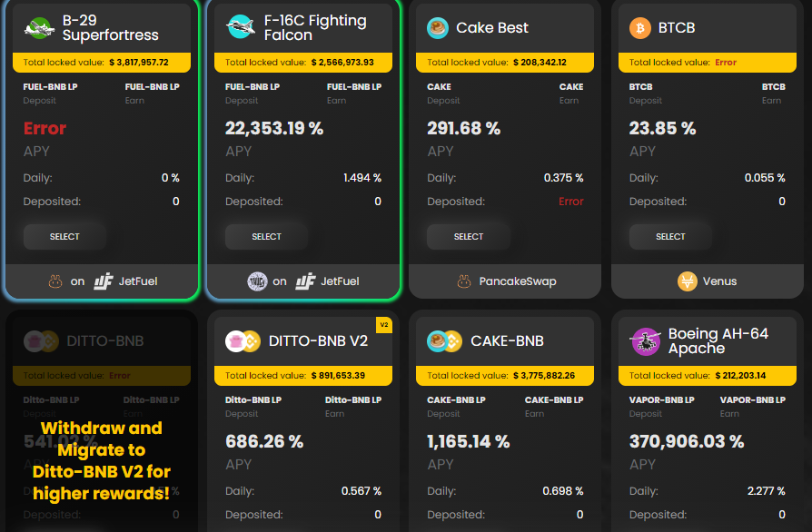Click the 1.494 % daily rate

[x=362, y=178]
